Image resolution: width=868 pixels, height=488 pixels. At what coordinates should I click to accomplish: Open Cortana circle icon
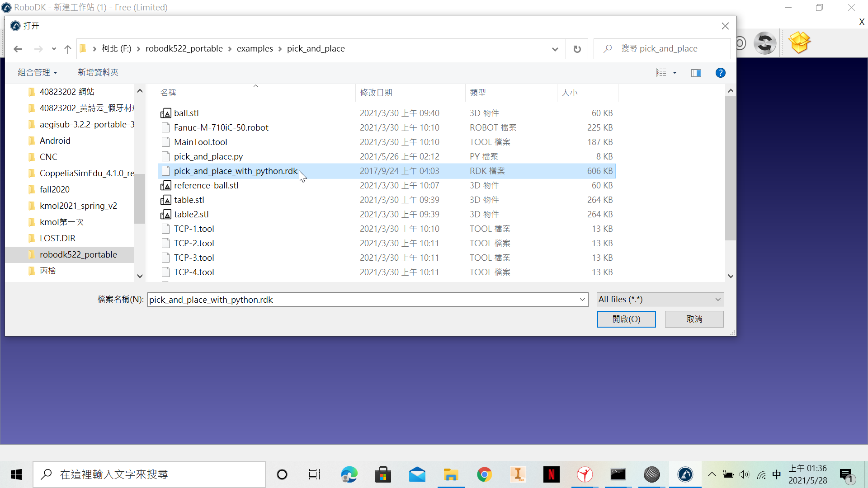point(282,474)
